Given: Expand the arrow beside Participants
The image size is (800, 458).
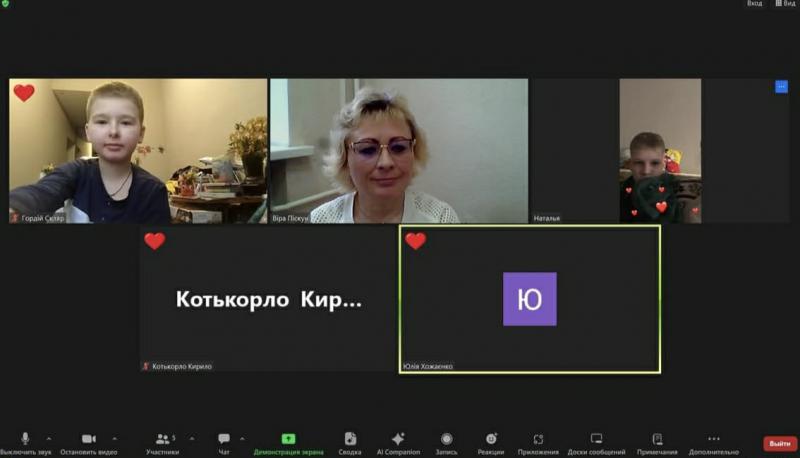Looking at the screenshot, I should (x=192, y=439).
